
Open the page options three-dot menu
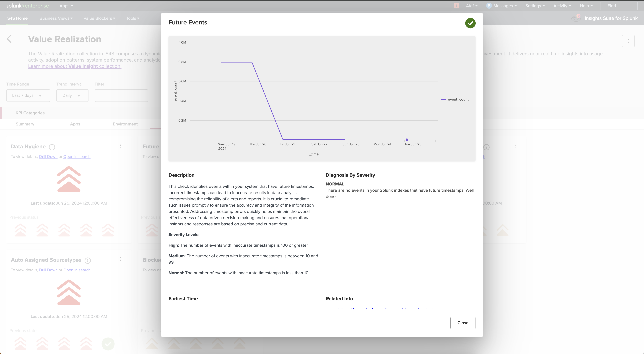tap(628, 41)
